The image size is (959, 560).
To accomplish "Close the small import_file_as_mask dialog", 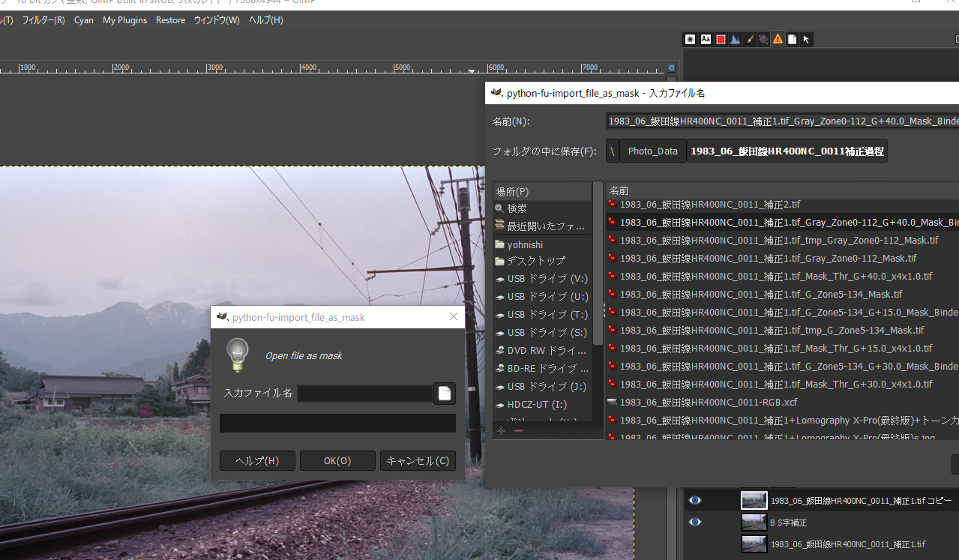I will click(453, 317).
